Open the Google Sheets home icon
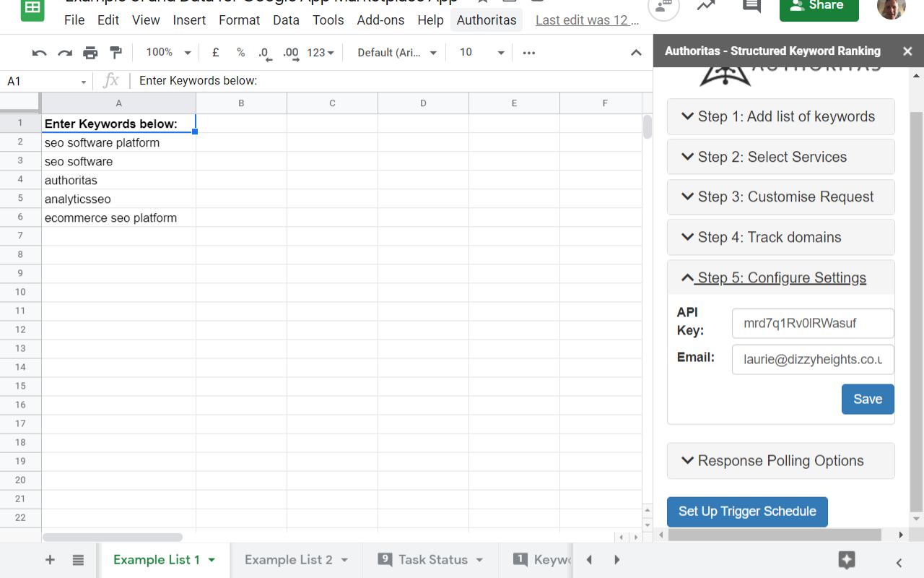924x578 pixels. click(x=31, y=9)
